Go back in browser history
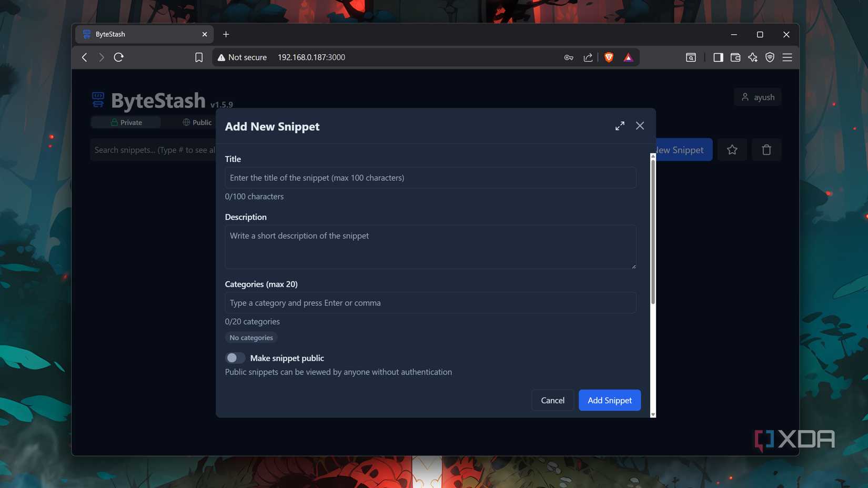This screenshot has width=868, height=488. (85, 57)
